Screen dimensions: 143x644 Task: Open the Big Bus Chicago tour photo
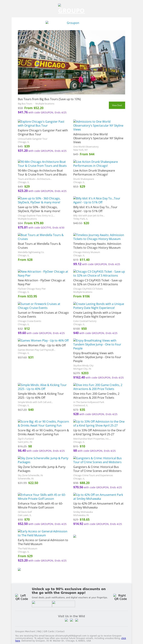[71, 62]
